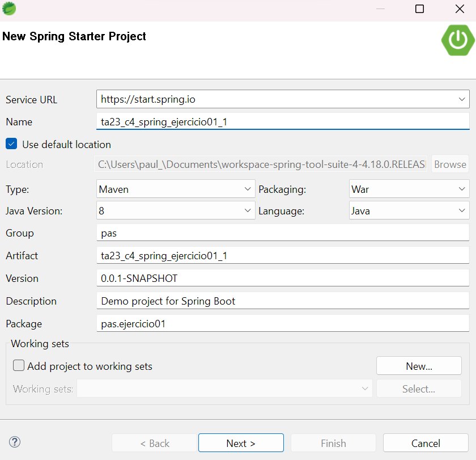This screenshot has height=460, width=476.
Task: Click the Spring leaf icon in the title bar
Action: 9,9
